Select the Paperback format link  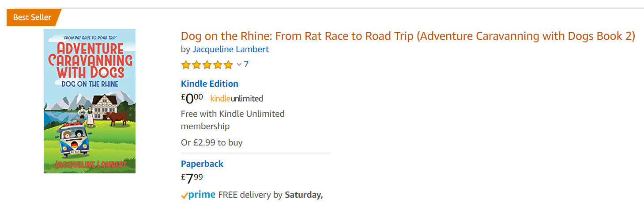[x=202, y=164]
